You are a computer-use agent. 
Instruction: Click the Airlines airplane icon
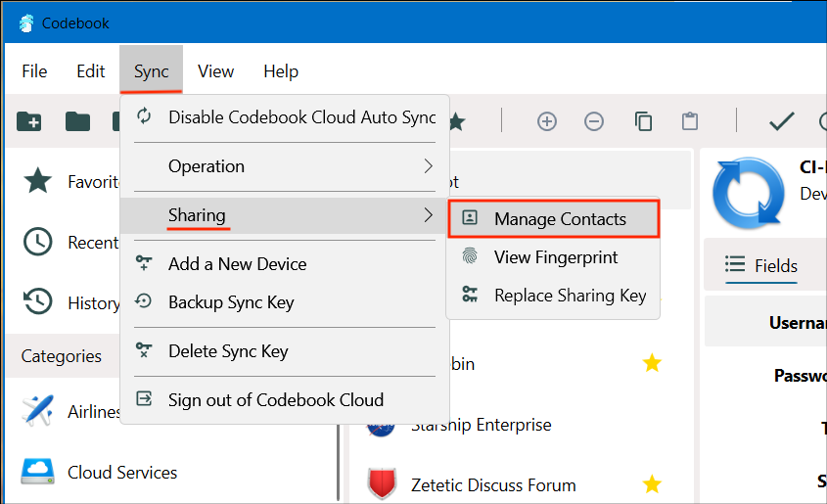tap(37, 410)
